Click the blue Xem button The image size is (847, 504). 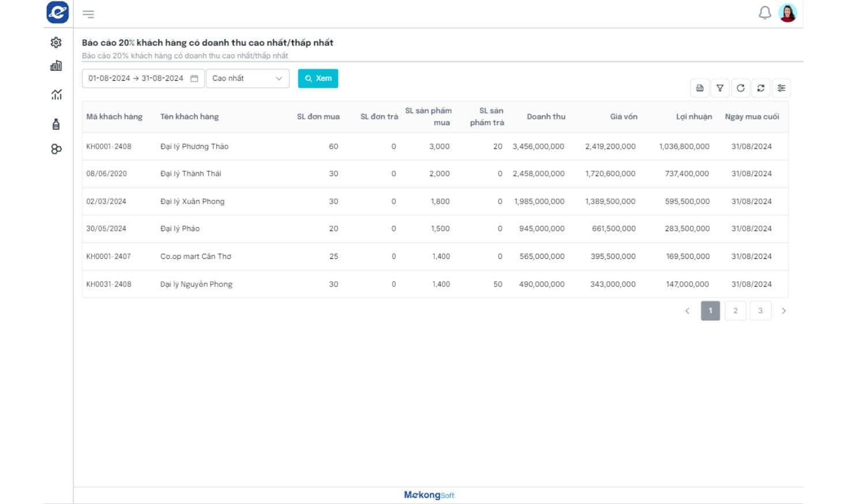[318, 78]
